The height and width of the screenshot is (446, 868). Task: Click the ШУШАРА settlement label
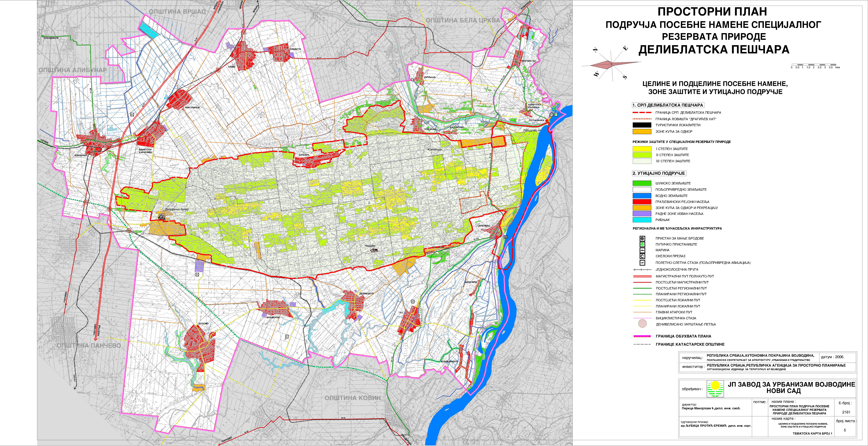click(x=304, y=155)
